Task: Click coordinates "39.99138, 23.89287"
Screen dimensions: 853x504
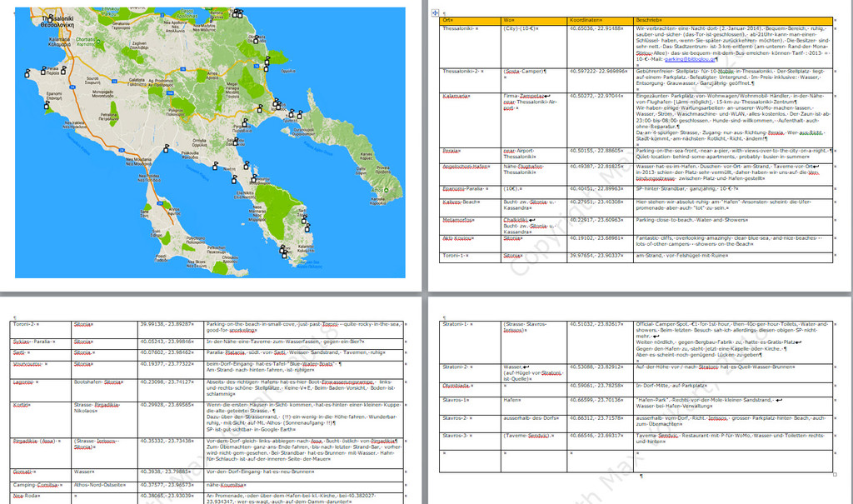Action: point(167,324)
